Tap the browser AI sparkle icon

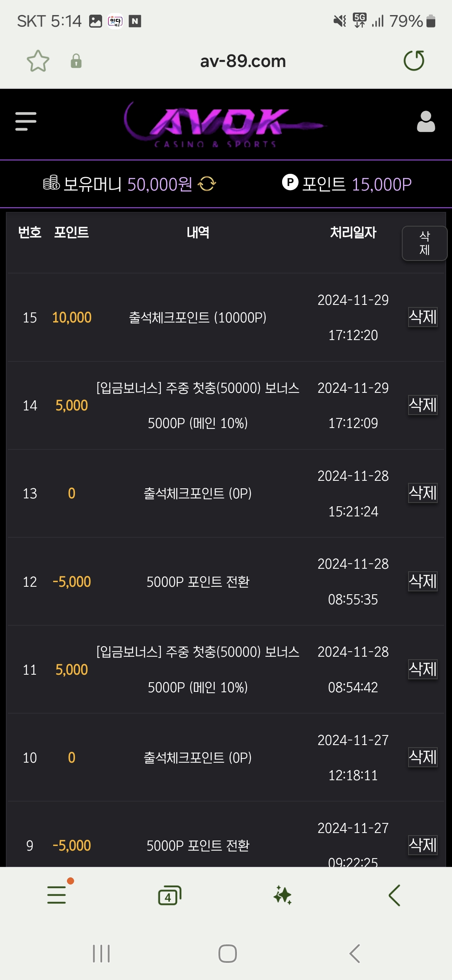[x=282, y=895]
